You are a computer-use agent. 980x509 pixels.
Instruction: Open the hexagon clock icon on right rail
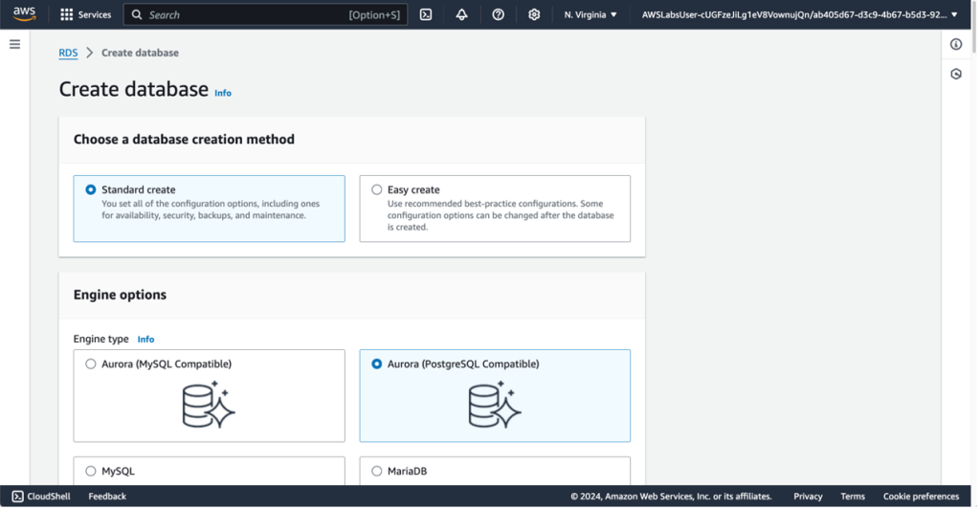tap(956, 74)
